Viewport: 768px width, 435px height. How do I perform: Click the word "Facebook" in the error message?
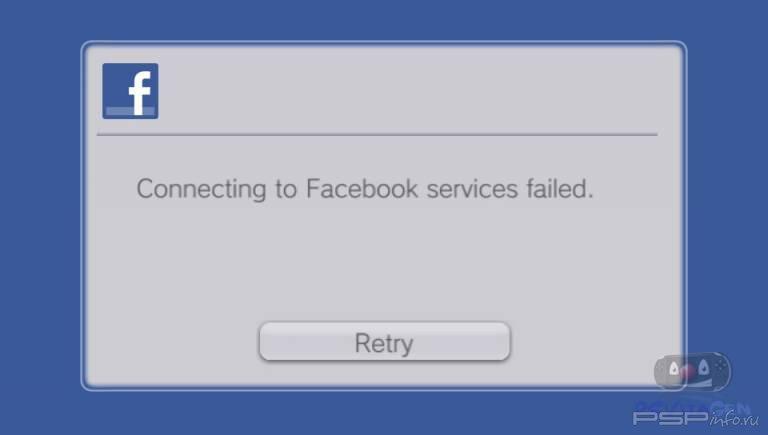362,189
